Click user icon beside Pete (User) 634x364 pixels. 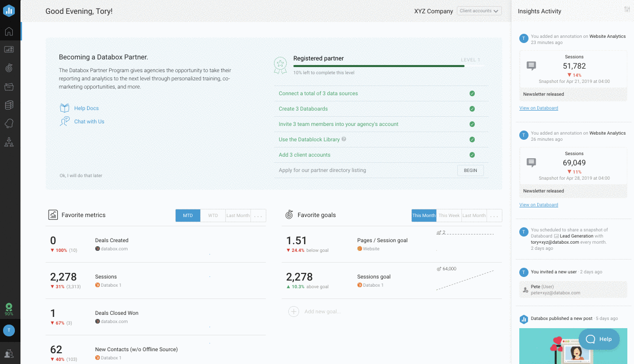tap(525, 290)
